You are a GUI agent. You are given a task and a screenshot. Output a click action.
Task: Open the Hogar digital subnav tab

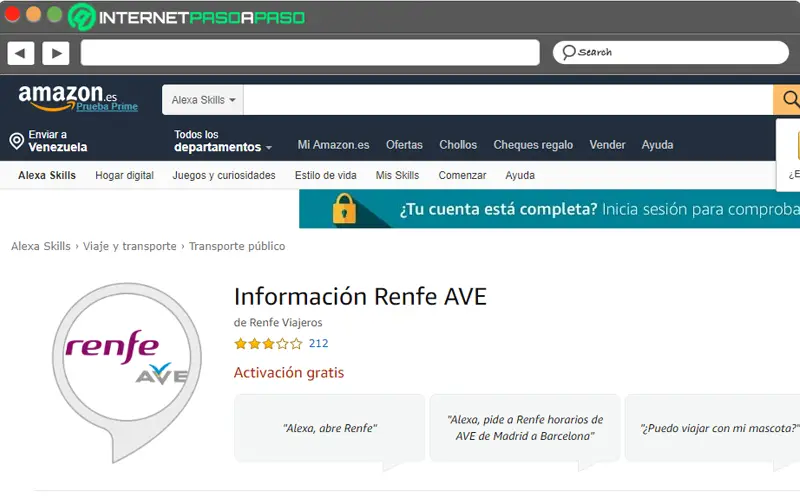point(124,176)
